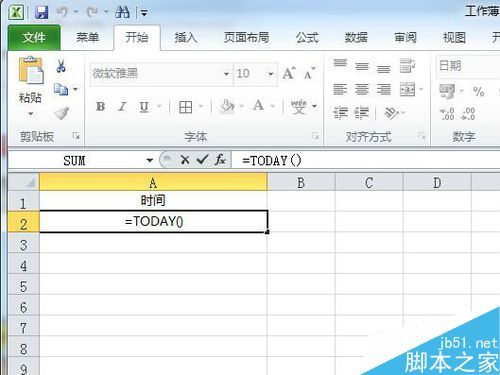Toggle Italic formatting

coord(122,107)
